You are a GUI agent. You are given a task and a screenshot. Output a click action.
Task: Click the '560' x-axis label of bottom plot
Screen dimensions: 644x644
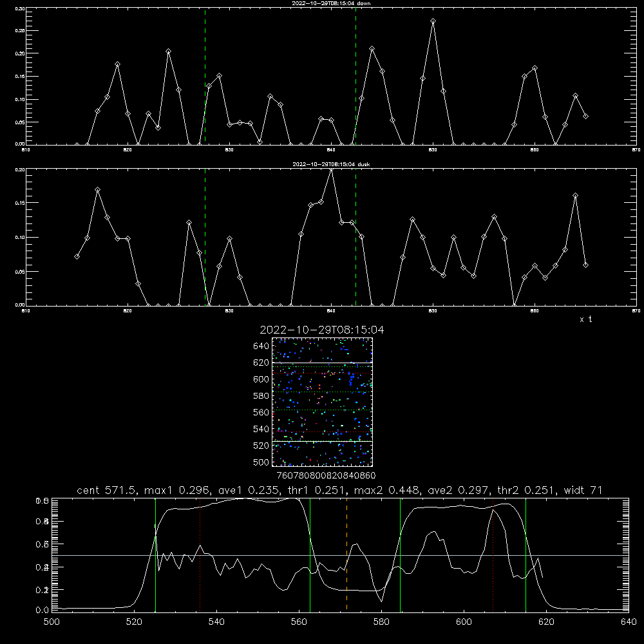[x=299, y=622]
